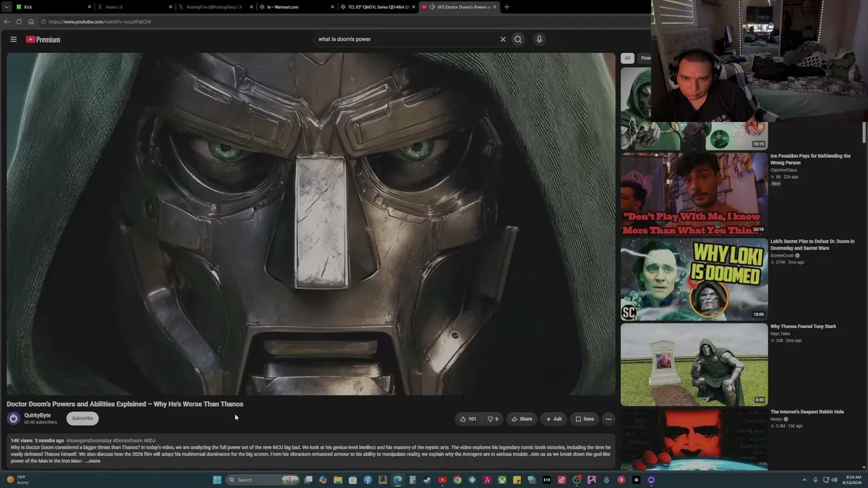This screenshot has width=868, height=488.
Task: Launch Steam from the taskbar
Action: pyautogui.click(x=427, y=480)
